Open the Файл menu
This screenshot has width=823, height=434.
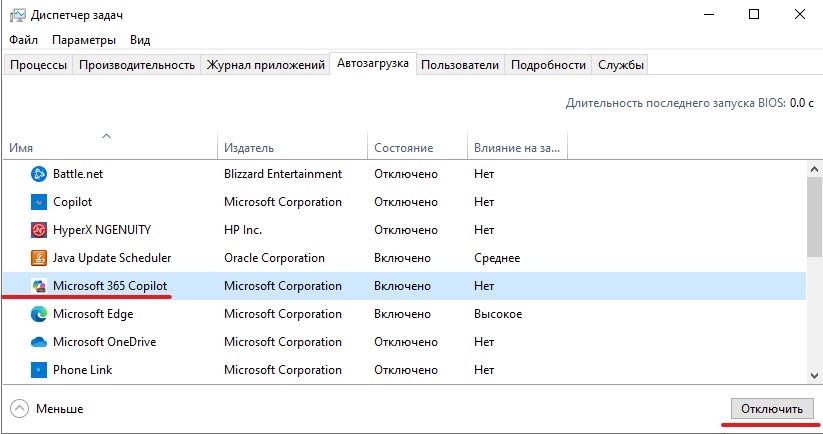[x=24, y=40]
